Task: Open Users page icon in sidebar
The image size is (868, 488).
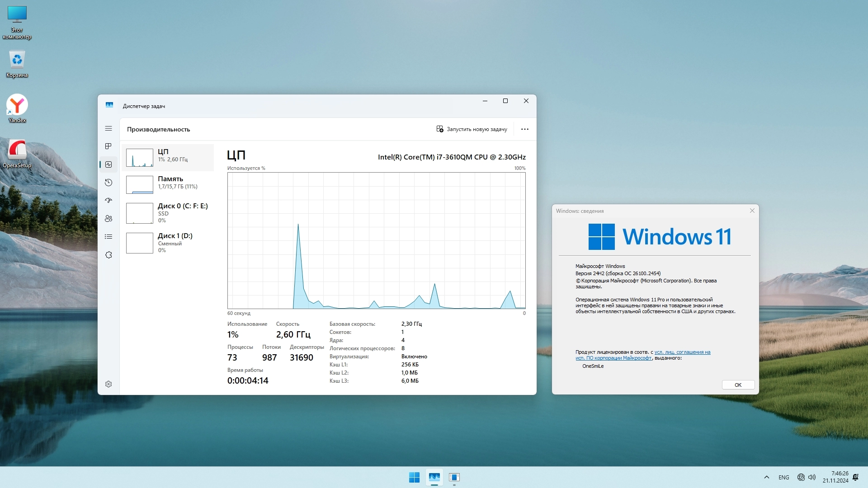Action: coord(108,219)
